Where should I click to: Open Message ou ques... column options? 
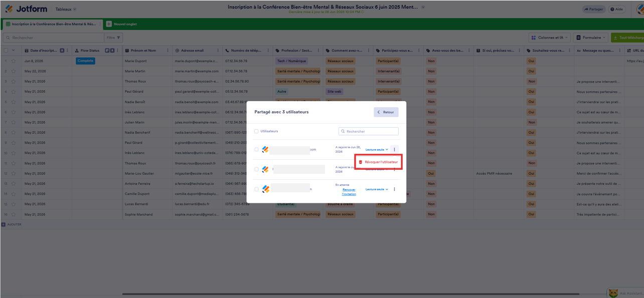(620, 50)
